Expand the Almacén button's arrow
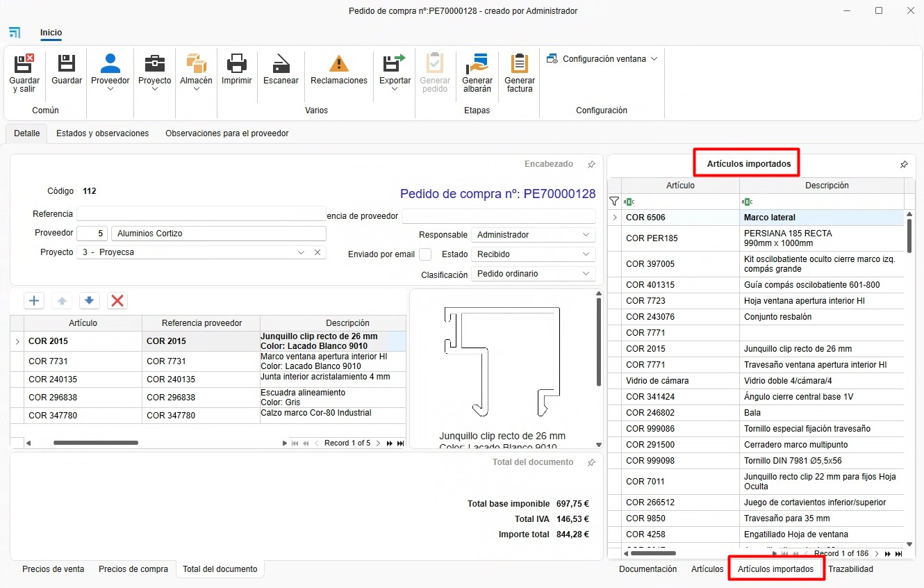 [x=196, y=89]
